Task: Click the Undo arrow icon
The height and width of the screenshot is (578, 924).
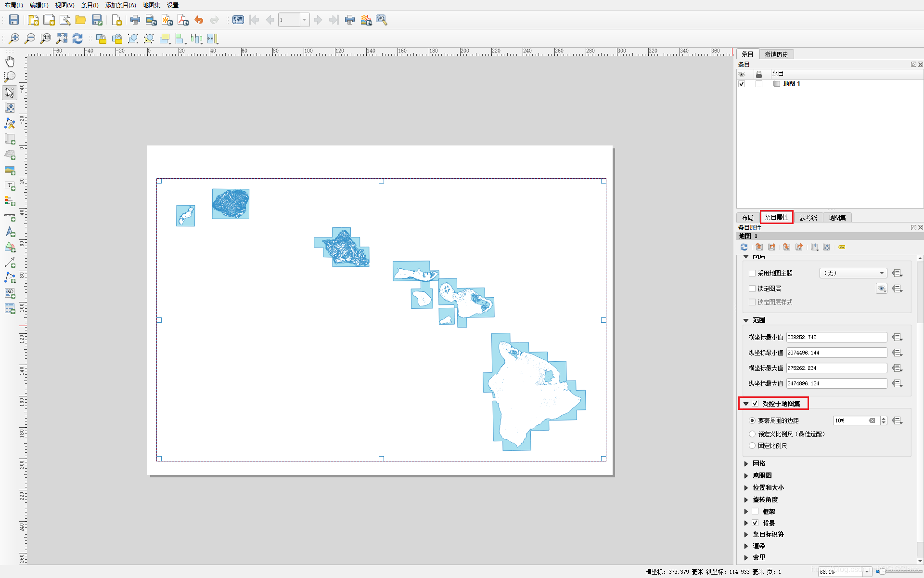Action: pos(199,20)
